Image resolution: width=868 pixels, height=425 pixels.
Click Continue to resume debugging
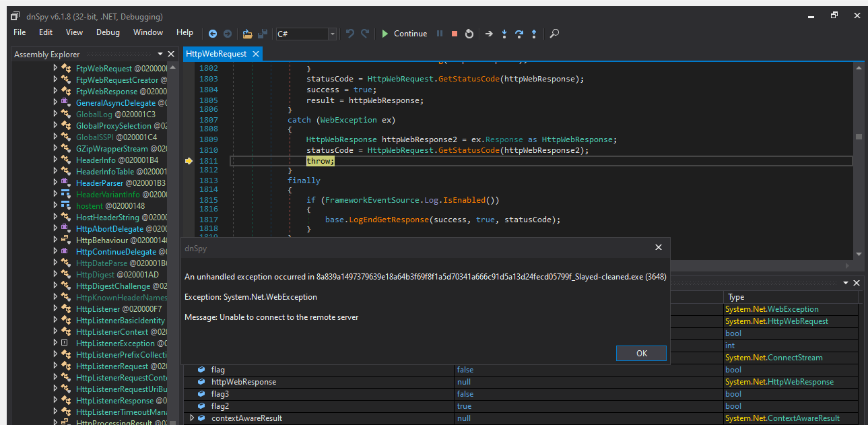point(404,33)
